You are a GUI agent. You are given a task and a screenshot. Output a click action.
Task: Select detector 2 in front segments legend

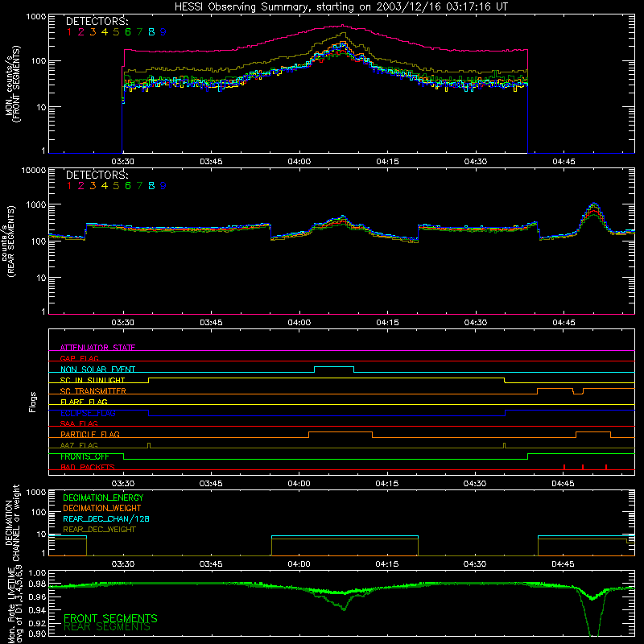81,32
